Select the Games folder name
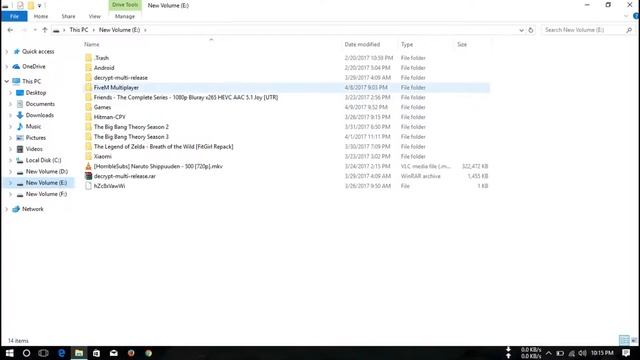This screenshot has height=360, width=640. [x=102, y=107]
